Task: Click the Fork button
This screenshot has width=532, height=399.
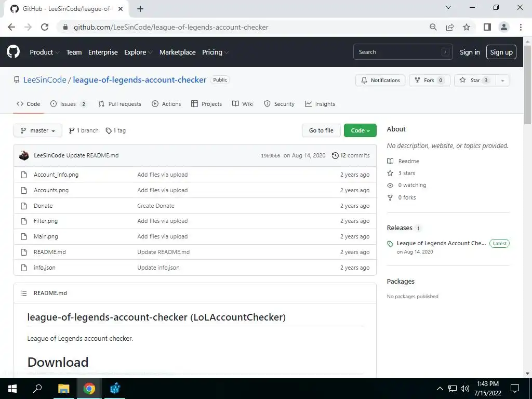Action: coord(430,81)
